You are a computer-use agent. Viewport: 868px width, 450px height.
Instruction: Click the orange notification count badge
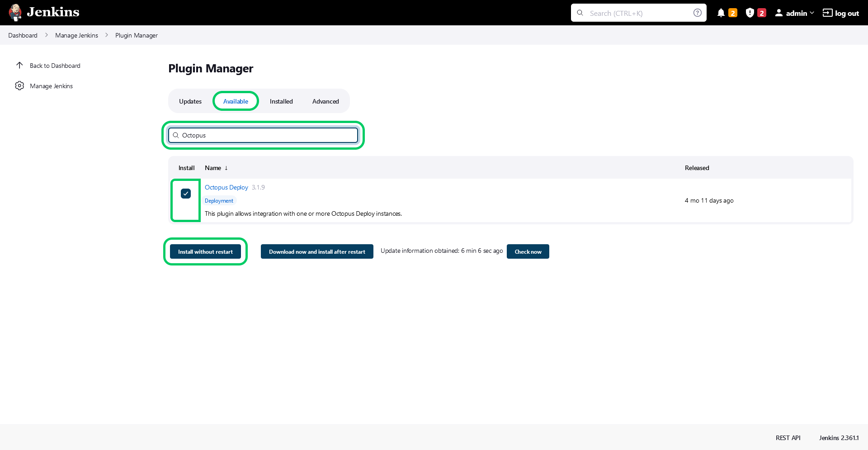click(x=733, y=13)
